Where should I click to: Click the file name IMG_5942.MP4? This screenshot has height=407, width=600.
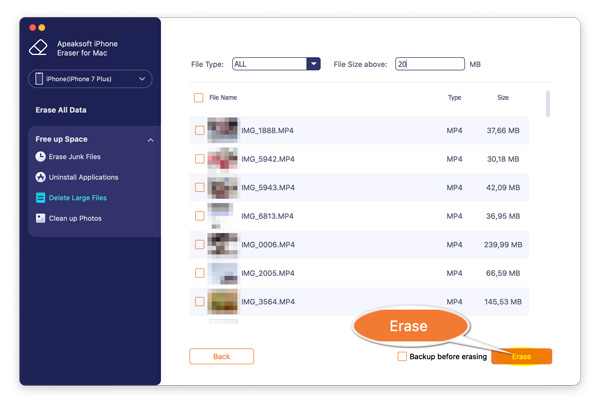(268, 159)
